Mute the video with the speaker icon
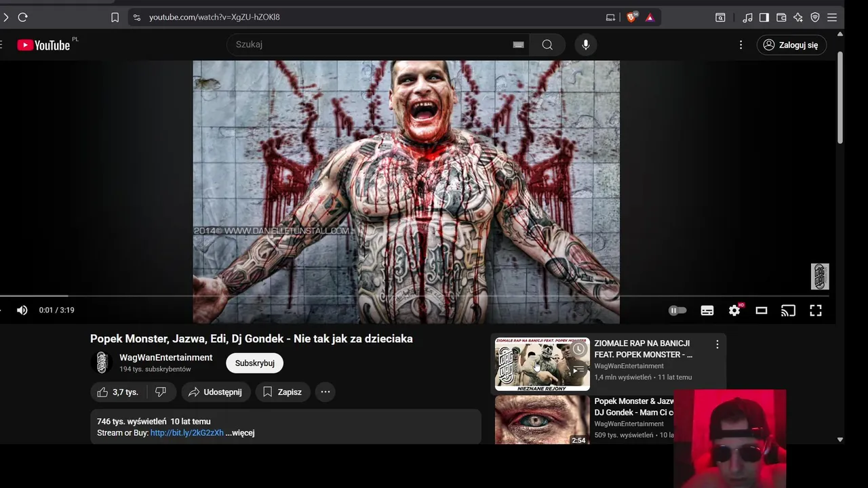868x488 pixels. pyautogui.click(x=22, y=310)
